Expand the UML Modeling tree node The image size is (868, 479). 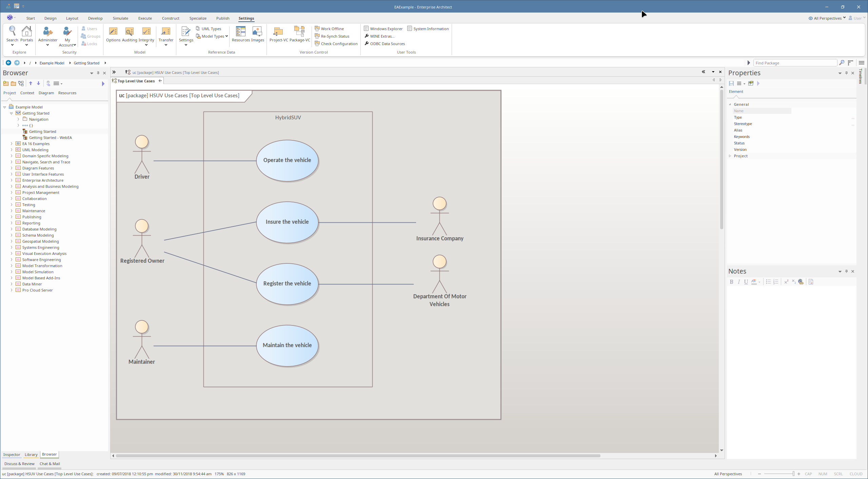12,150
